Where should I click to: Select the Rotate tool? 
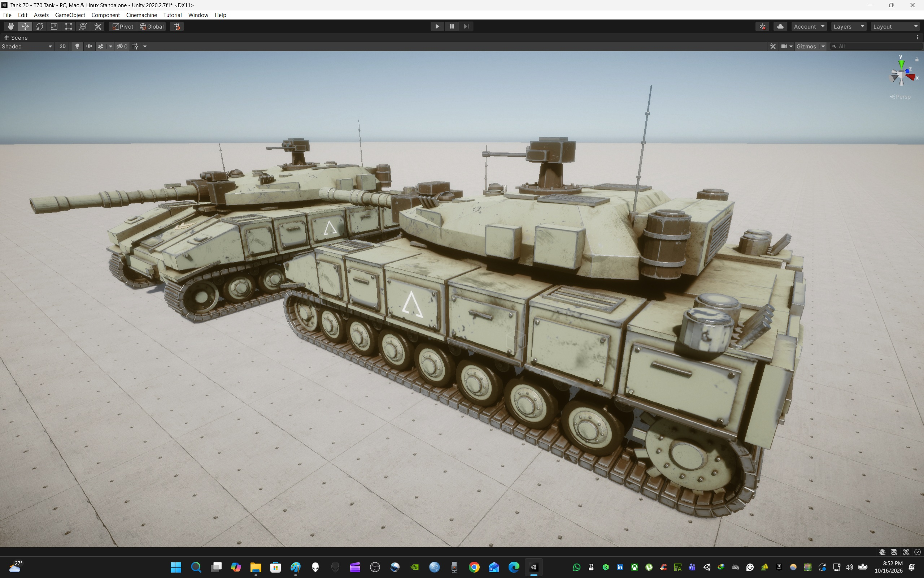click(x=40, y=26)
